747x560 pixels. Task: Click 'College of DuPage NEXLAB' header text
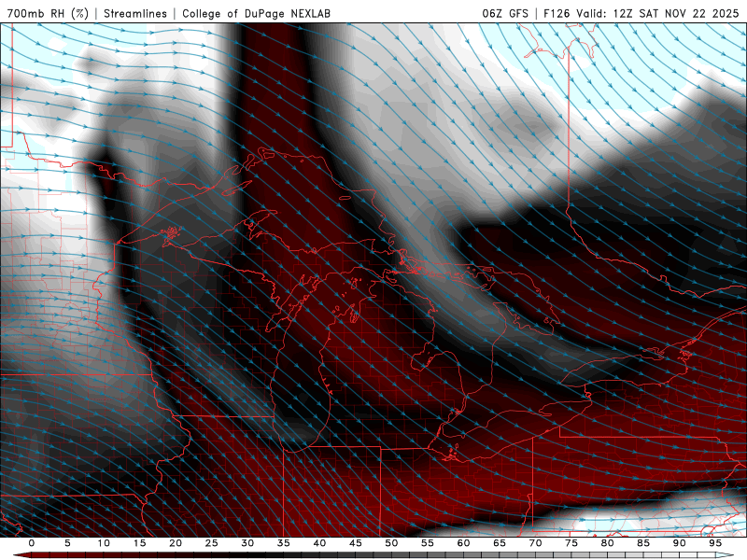pyautogui.click(x=256, y=13)
